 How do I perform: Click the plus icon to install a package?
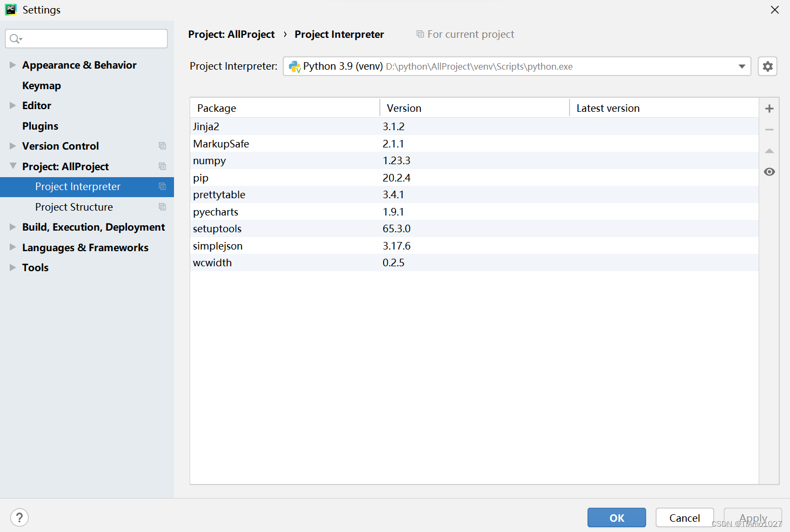click(769, 108)
